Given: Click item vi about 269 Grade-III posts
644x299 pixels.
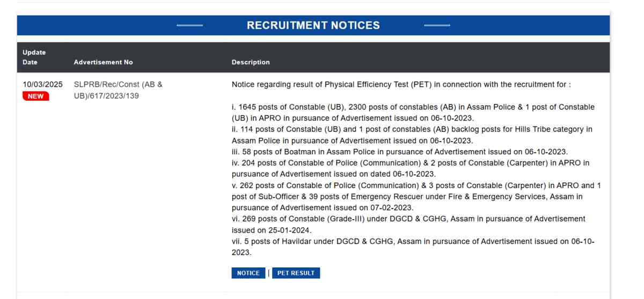Looking at the screenshot, I should (408, 224).
